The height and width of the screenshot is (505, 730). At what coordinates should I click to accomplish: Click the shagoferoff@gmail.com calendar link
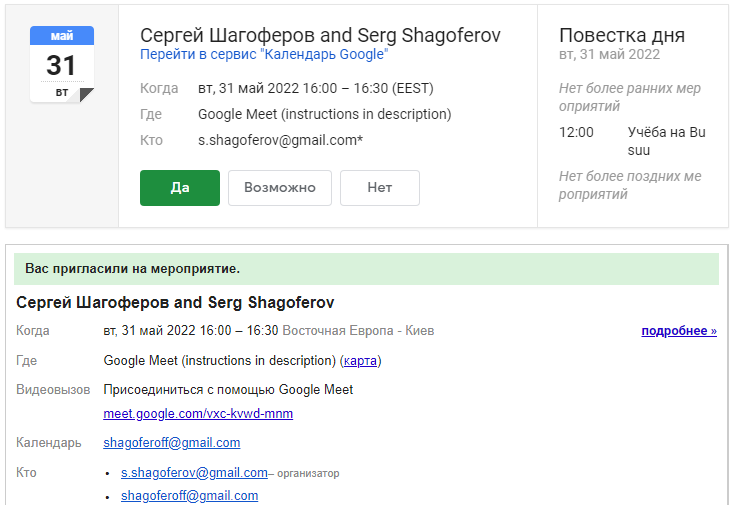(x=172, y=442)
